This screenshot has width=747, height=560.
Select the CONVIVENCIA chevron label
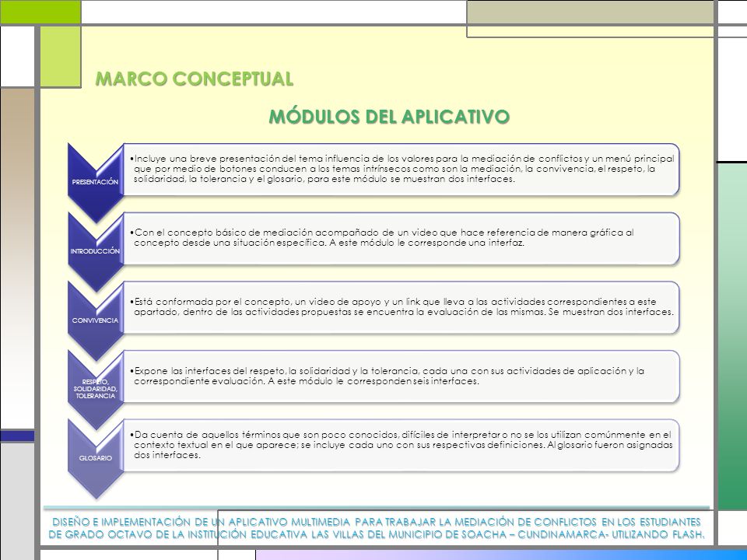pyautogui.click(x=95, y=320)
